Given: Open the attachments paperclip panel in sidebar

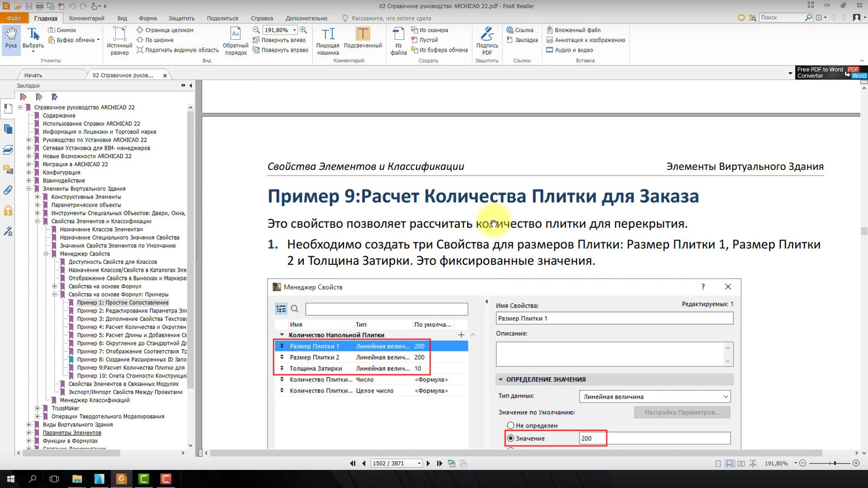Looking at the screenshot, I should (8, 190).
